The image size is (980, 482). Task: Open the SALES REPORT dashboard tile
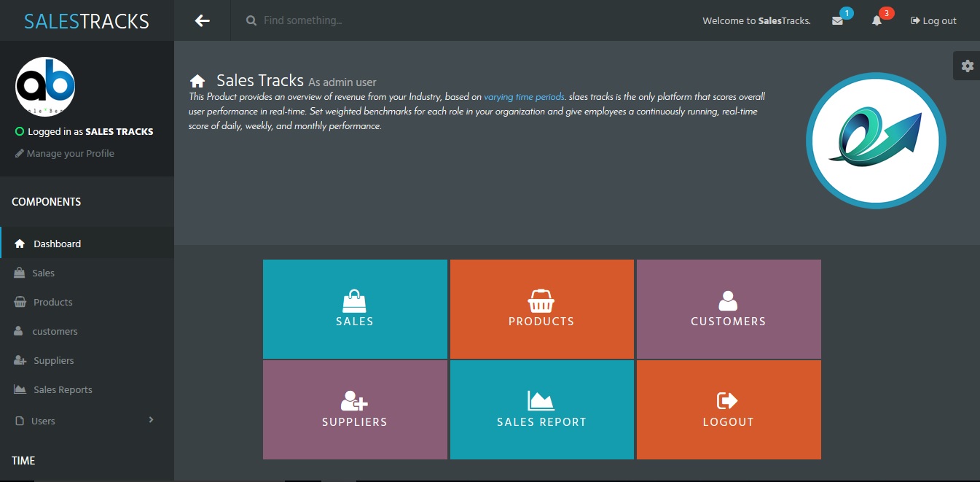click(541, 410)
